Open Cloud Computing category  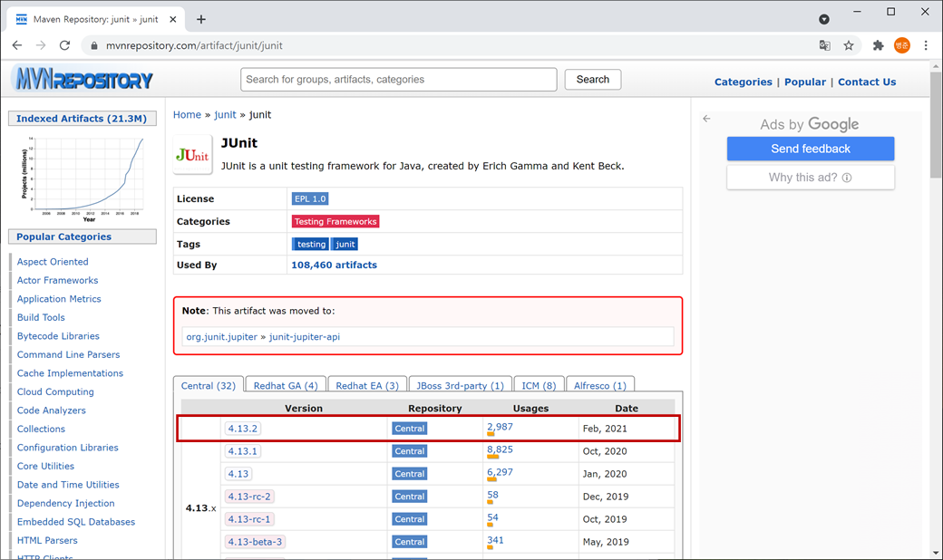tap(55, 391)
